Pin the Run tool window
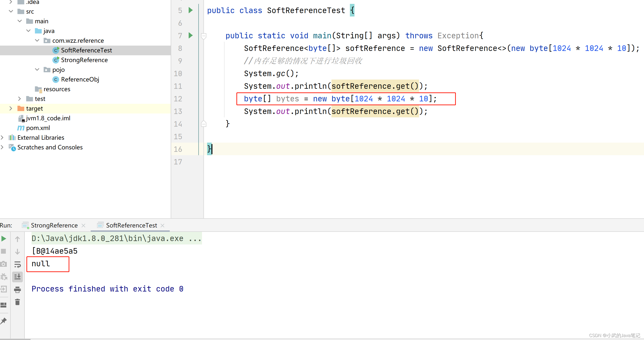Viewport: 644px width, 340px height. point(4,321)
